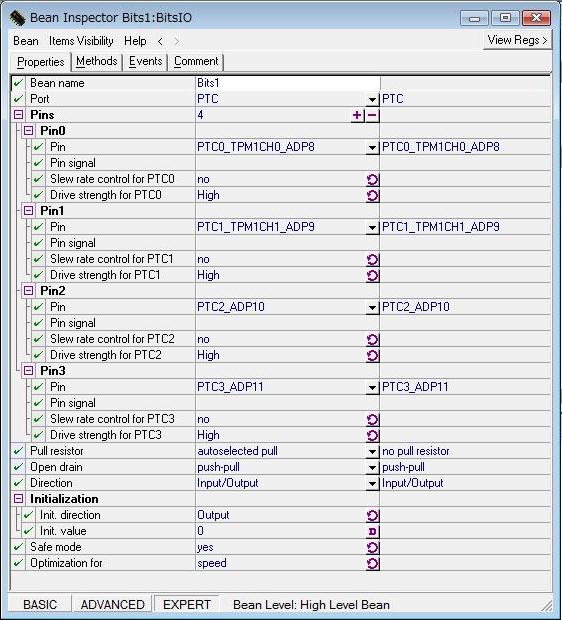
Task: Click the plus icon to add a pin
Action: 357,115
